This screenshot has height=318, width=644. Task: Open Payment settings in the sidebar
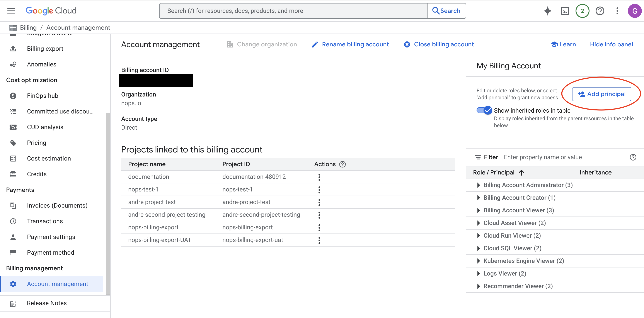point(51,237)
